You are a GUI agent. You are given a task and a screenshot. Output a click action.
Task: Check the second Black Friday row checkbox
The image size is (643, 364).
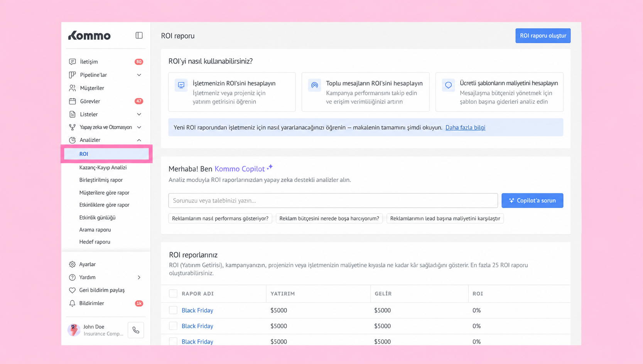pos(173,326)
